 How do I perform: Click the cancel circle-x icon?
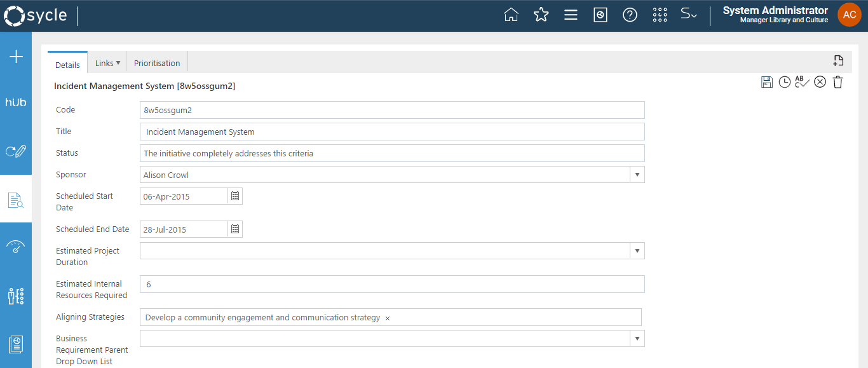coord(820,82)
